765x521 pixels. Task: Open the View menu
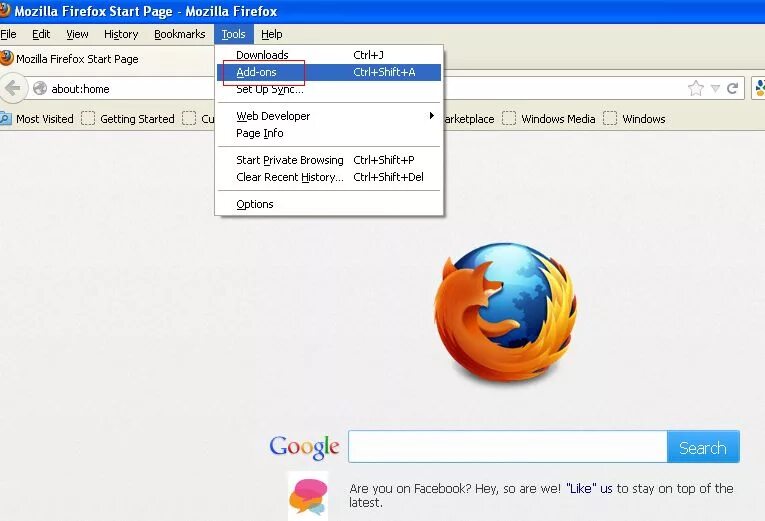77,34
